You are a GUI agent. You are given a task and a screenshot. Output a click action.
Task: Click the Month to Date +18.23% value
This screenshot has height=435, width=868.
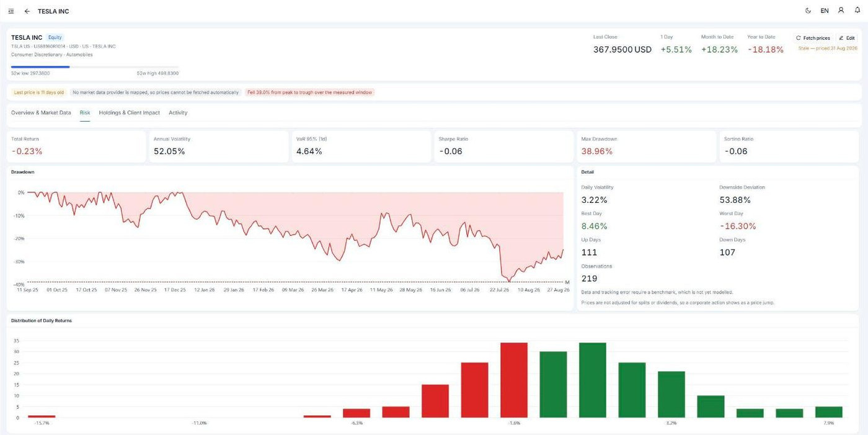coord(719,50)
